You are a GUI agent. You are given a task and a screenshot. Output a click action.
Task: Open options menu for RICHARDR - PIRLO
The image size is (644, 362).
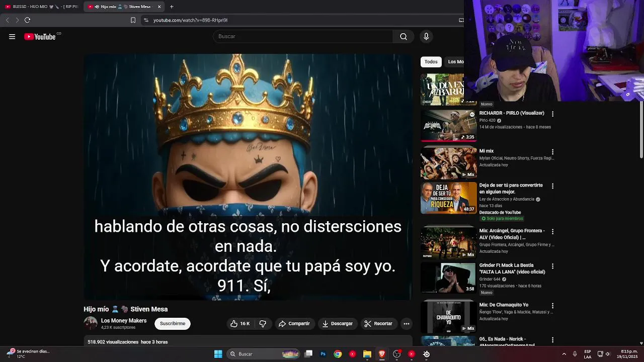552,114
